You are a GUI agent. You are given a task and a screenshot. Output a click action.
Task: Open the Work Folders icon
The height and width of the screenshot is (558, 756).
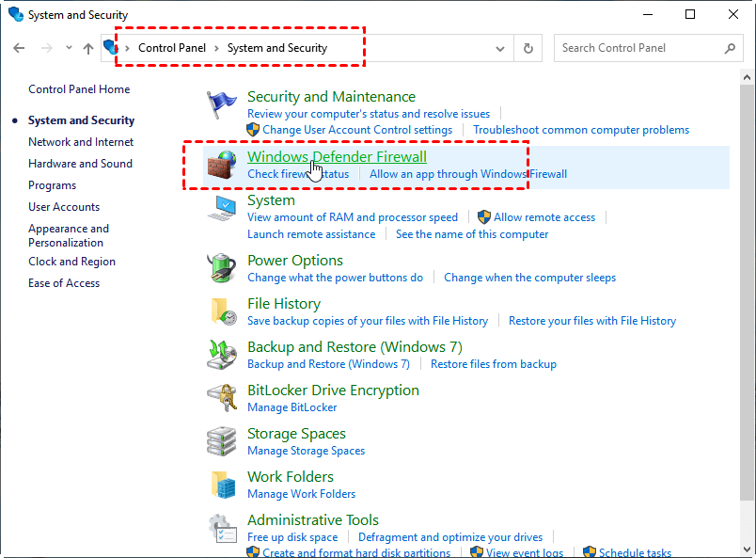point(223,485)
